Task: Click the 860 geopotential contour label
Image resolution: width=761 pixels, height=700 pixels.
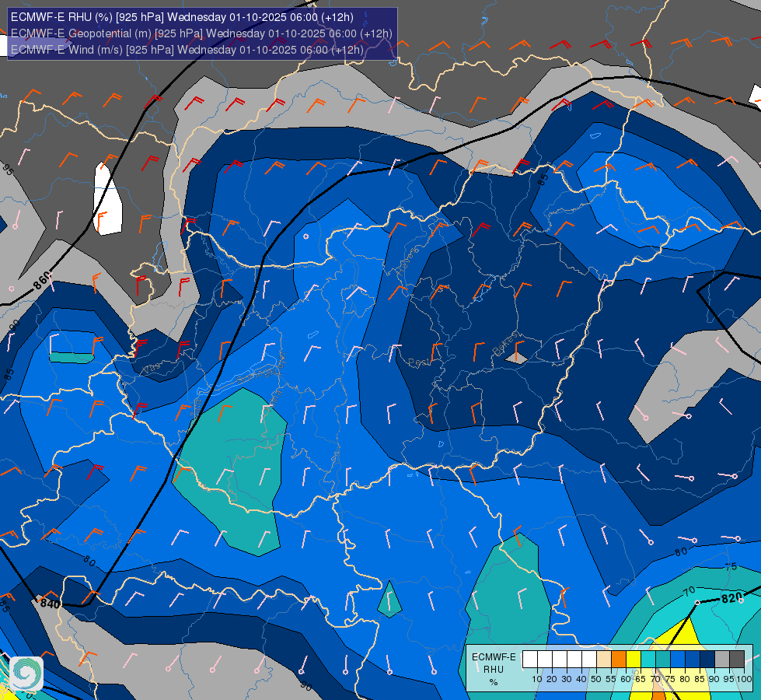Action: pos(42,281)
